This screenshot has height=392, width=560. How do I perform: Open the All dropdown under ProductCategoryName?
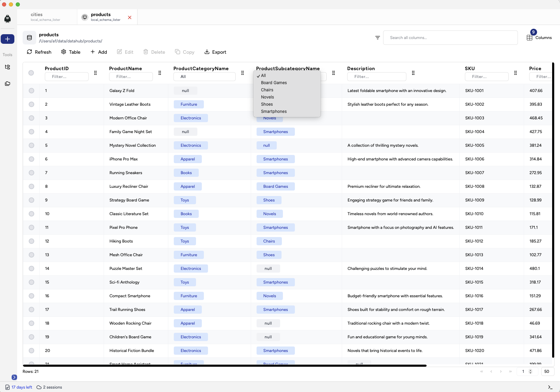(x=204, y=77)
